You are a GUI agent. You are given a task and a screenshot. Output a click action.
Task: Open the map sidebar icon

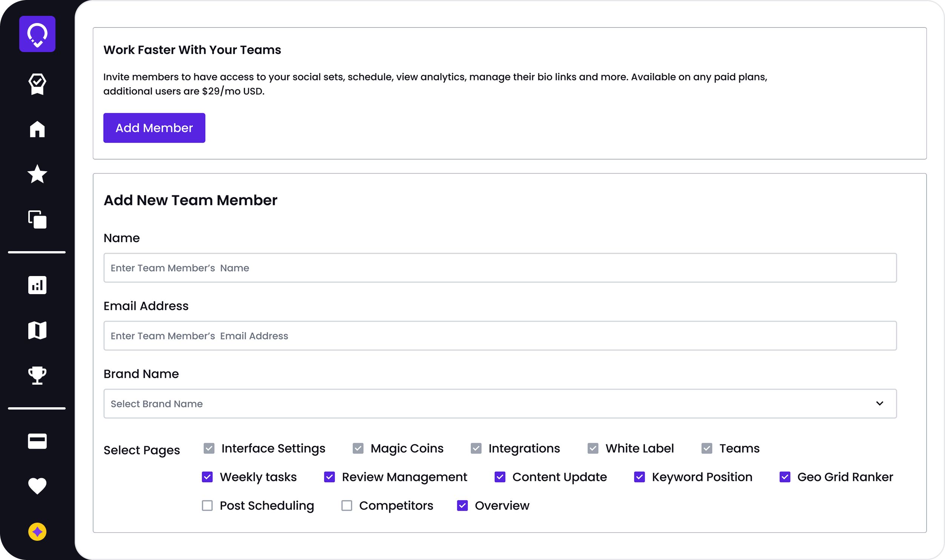click(x=37, y=330)
